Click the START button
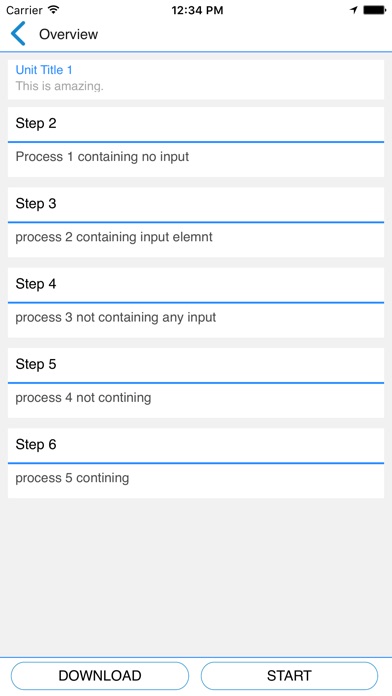Viewport: 392px width, 696px height. tap(289, 676)
